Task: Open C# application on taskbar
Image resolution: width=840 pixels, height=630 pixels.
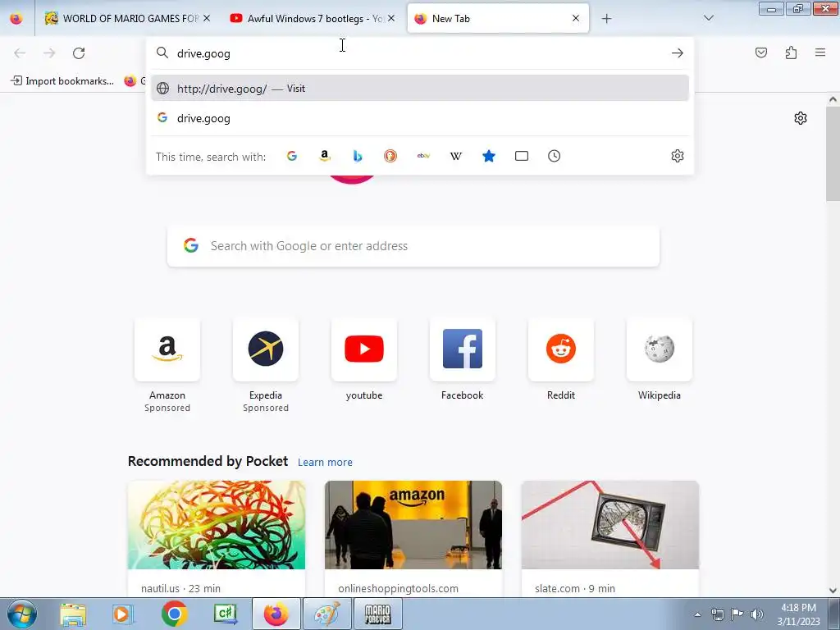Action: tap(226, 614)
